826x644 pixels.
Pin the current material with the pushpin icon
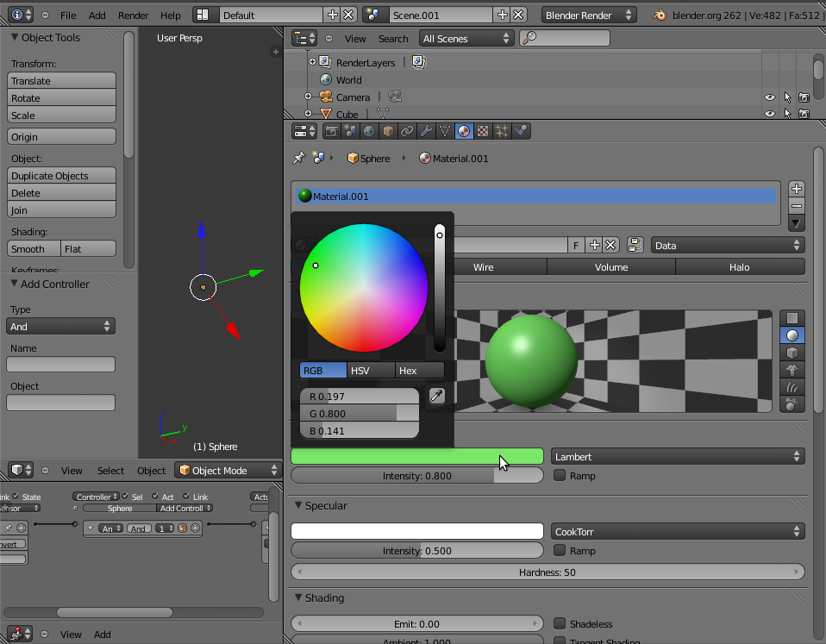[299, 158]
